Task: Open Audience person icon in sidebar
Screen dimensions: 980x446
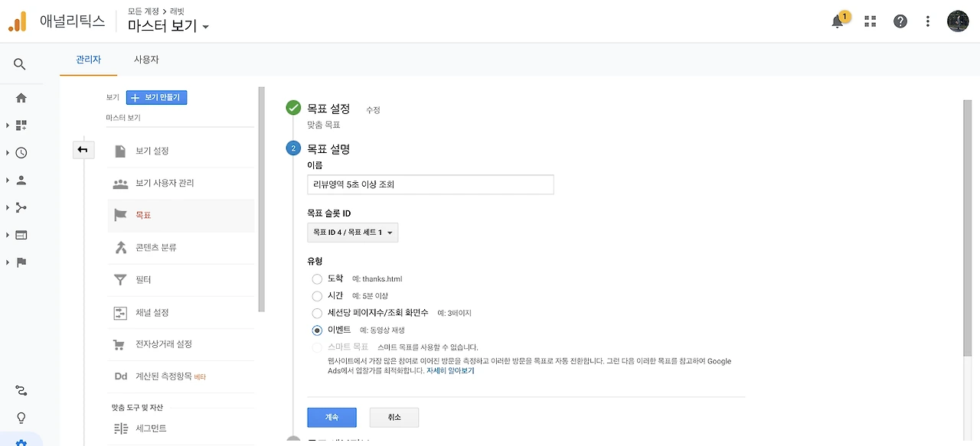Action: pos(21,180)
